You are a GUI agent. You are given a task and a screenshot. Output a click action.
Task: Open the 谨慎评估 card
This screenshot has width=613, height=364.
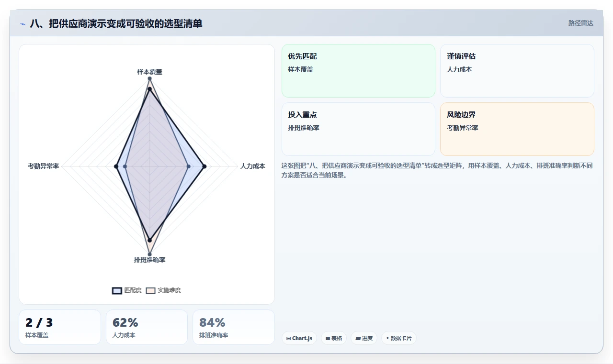click(x=517, y=71)
